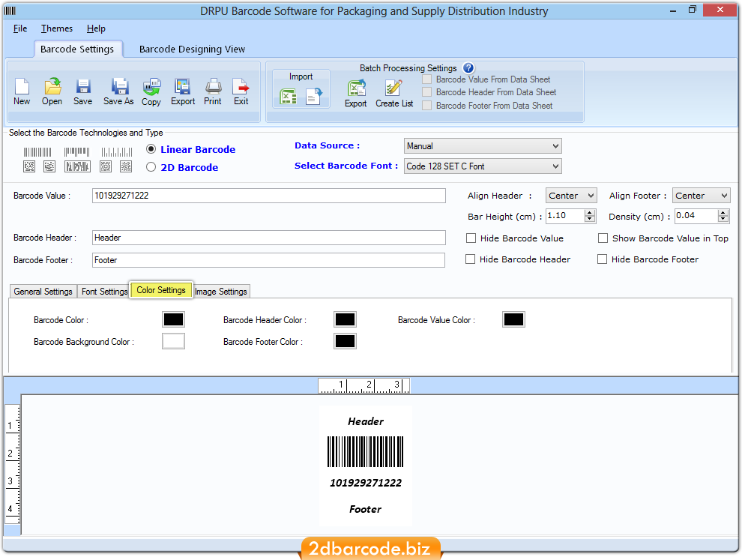Click the Exit icon

click(241, 87)
